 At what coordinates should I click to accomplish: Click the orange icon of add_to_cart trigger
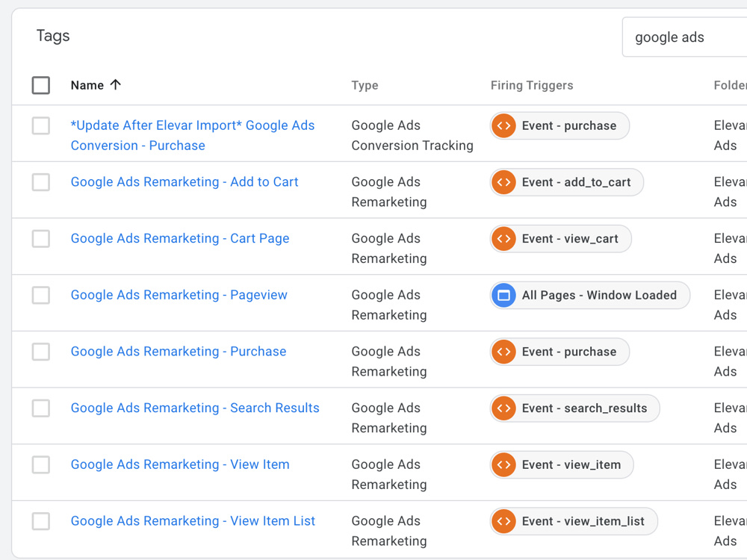click(x=503, y=182)
